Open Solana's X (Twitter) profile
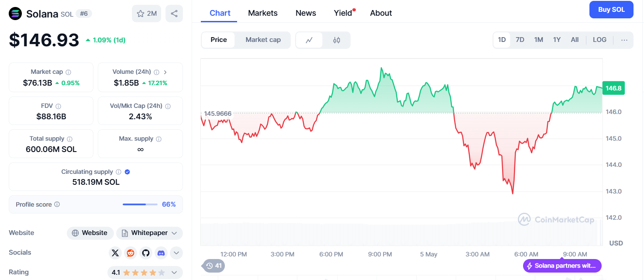644x280 pixels. click(x=115, y=253)
